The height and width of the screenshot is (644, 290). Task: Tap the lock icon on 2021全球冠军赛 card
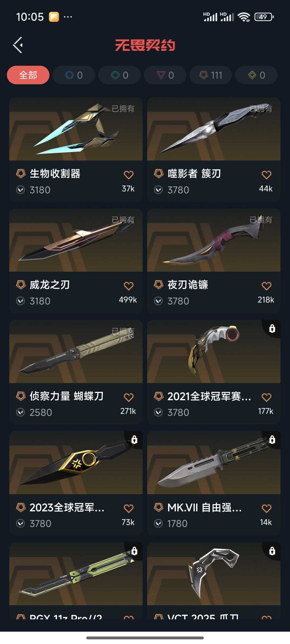pyautogui.click(x=272, y=328)
